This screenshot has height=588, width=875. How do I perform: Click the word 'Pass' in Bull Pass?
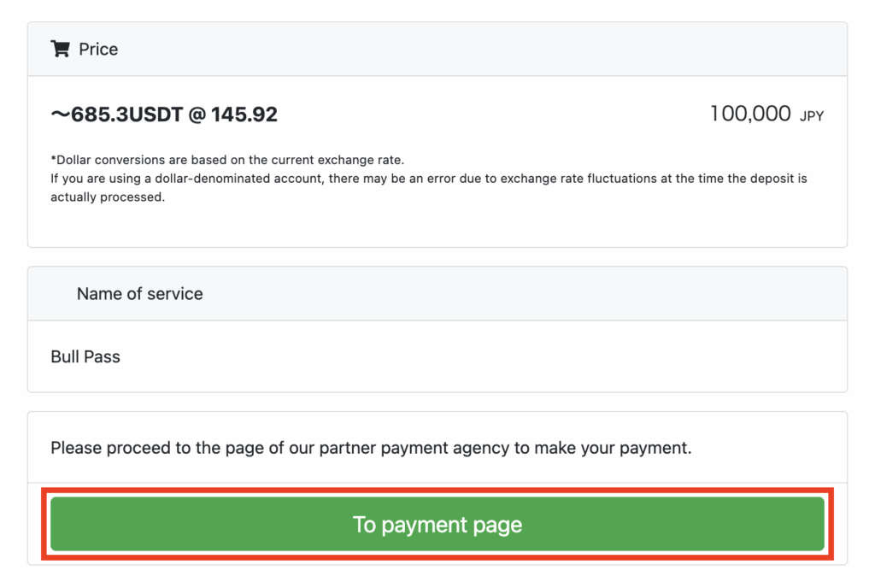(x=102, y=356)
